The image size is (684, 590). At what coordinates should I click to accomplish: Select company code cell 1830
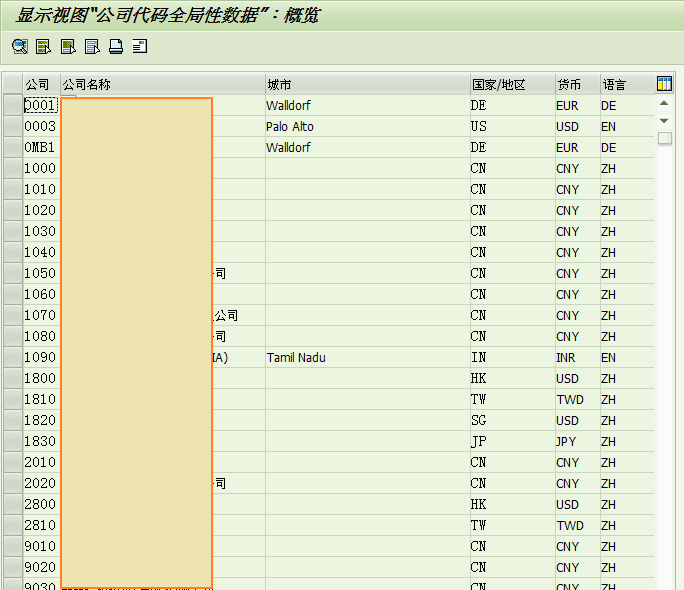pos(41,441)
